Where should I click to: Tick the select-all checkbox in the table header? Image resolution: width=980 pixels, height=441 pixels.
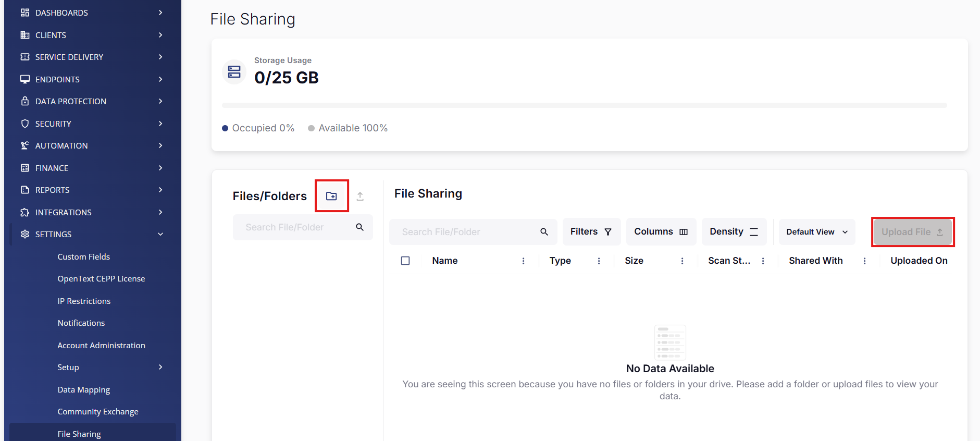click(x=405, y=261)
